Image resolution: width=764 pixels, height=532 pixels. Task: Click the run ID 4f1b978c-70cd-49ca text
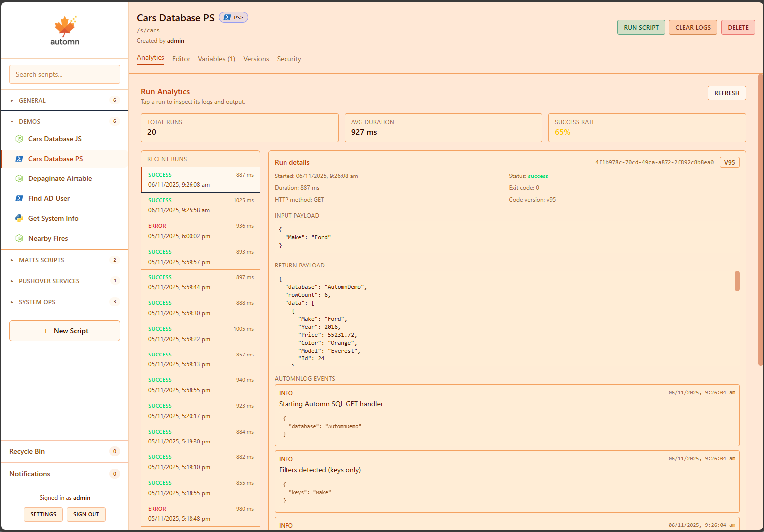point(655,162)
